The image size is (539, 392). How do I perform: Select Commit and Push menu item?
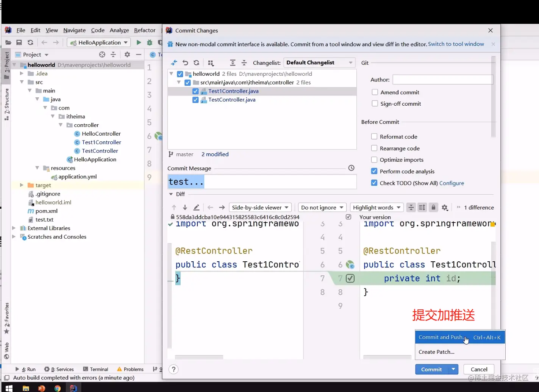pos(460,337)
